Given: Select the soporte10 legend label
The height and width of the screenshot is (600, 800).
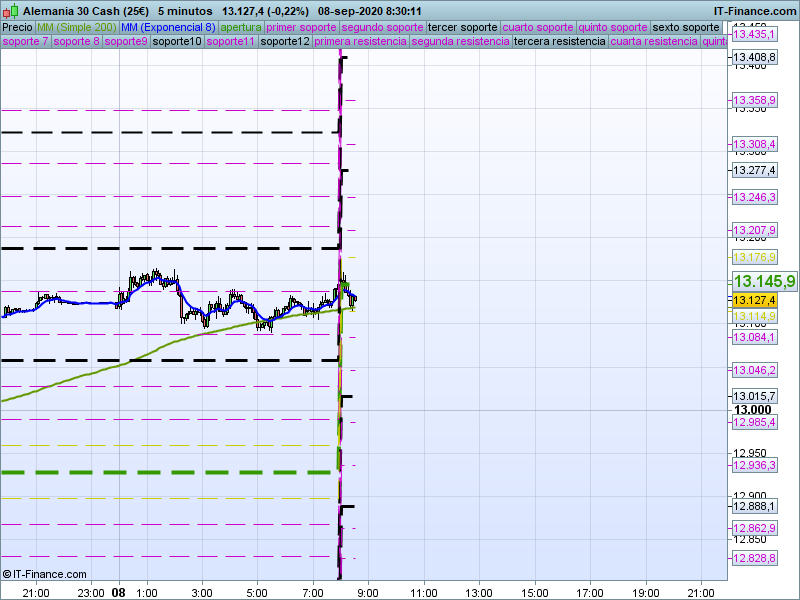Looking at the screenshot, I should [x=177, y=42].
